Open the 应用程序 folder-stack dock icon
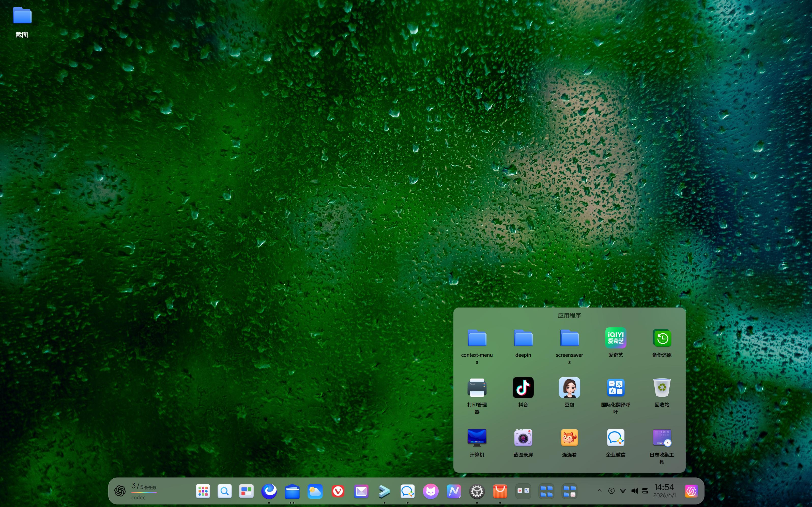The width and height of the screenshot is (812, 507). click(x=569, y=491)
